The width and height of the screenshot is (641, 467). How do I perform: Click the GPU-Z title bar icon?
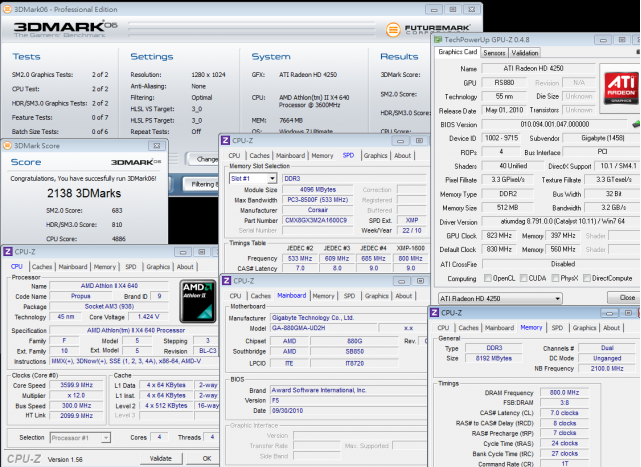click(439, 40)
